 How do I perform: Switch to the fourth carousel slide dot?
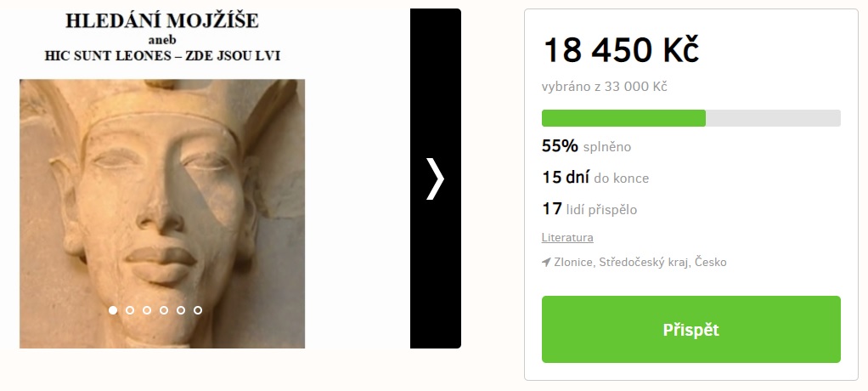pos(164,310)
